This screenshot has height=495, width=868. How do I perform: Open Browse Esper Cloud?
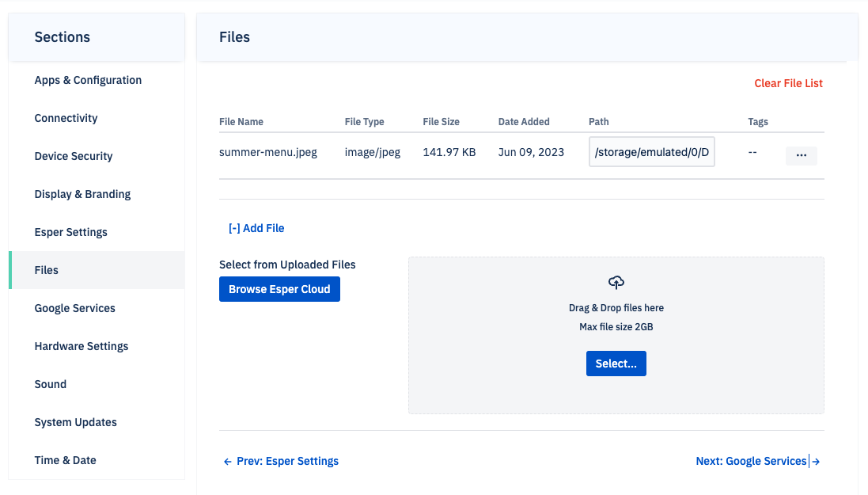(x=279, y=289)
